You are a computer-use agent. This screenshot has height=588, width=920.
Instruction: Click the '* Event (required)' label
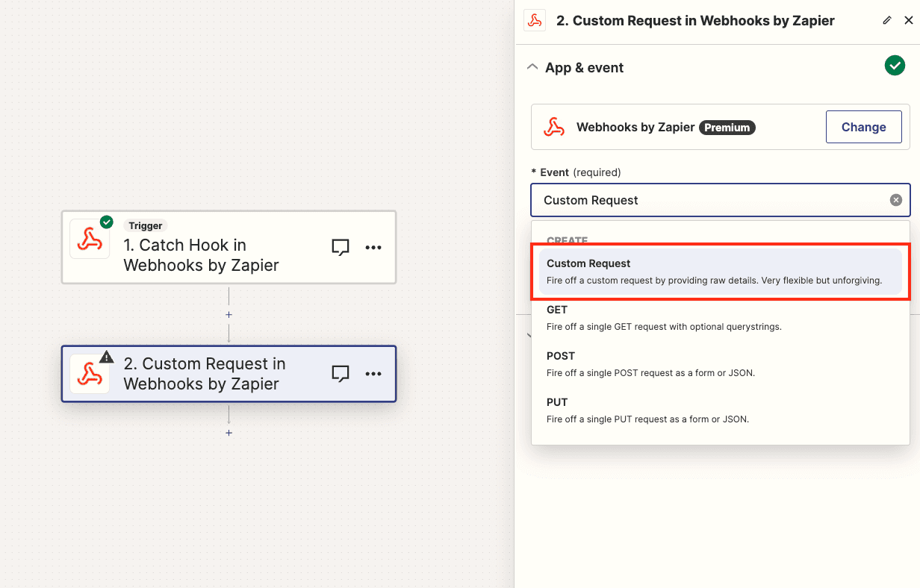click(576, 172)
